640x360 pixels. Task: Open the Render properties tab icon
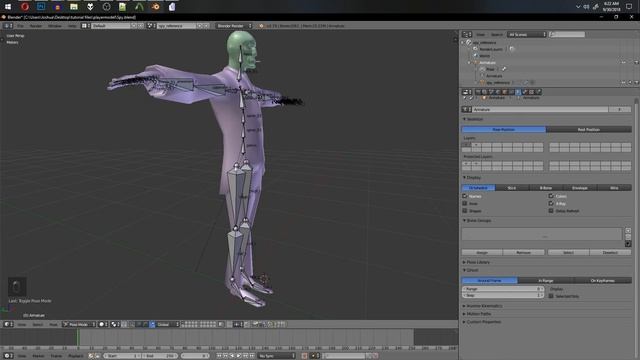coord(478,92)
